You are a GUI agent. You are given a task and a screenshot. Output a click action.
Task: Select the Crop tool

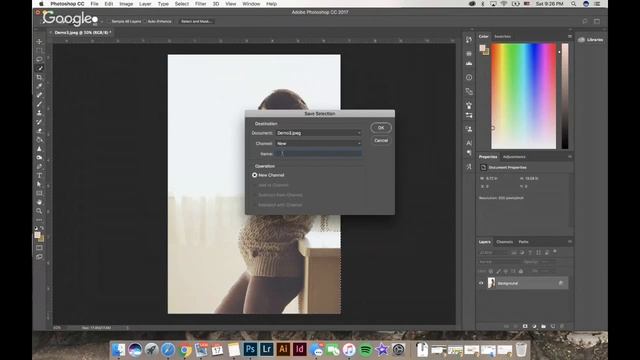tap(39, 77)
